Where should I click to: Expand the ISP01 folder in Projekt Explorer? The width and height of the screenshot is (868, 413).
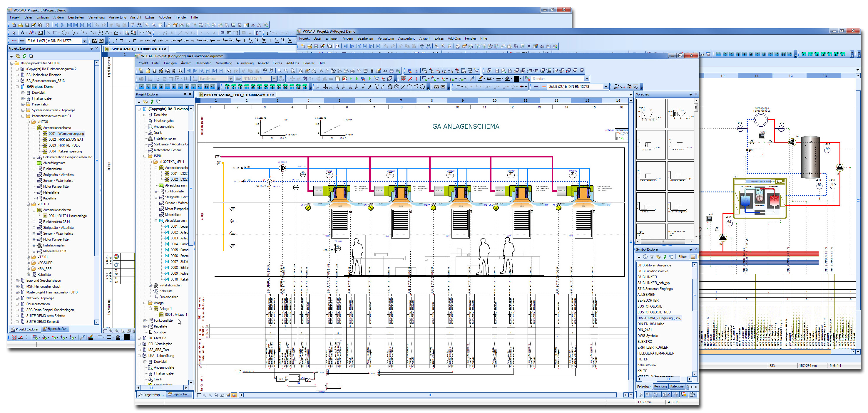tap(145, 156)
